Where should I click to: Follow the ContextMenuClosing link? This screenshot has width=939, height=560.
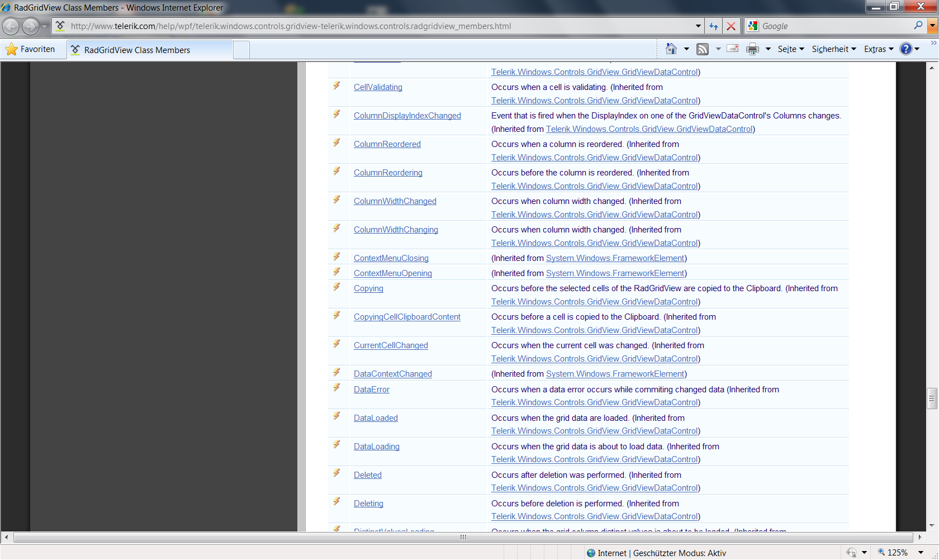(x=391, y=258)
